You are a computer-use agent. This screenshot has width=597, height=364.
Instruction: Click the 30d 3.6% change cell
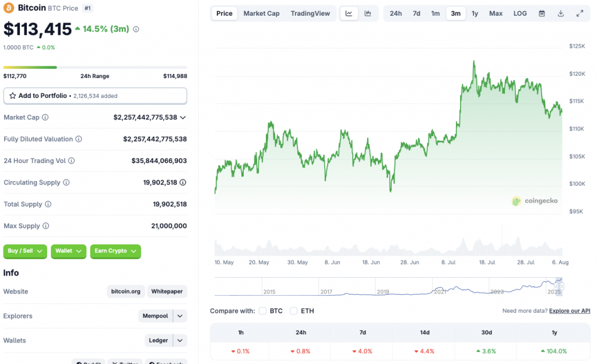click(487, 351)
